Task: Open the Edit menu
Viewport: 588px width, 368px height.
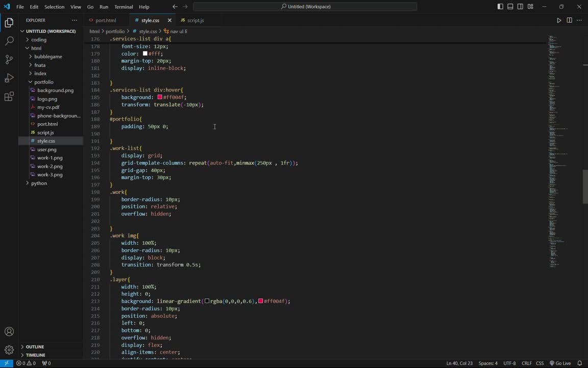Action: [34, 7]
